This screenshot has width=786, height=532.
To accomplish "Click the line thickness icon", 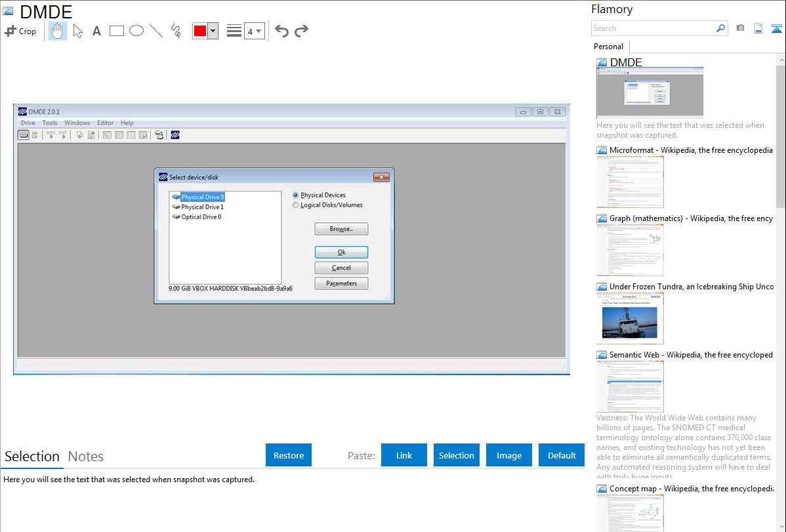I will (x=234, y=31).
